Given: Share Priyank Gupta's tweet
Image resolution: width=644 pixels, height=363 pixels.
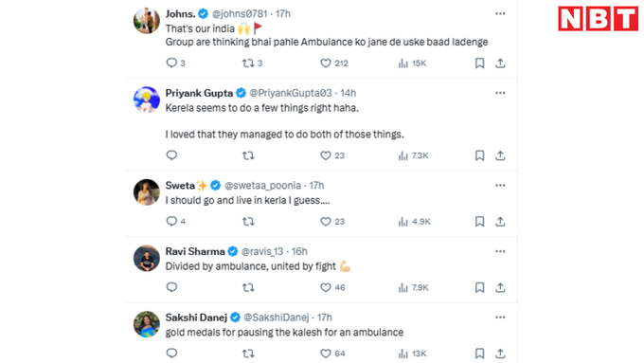Looking at the screenshot, I should pyautogui.click(x=500, y=155).
